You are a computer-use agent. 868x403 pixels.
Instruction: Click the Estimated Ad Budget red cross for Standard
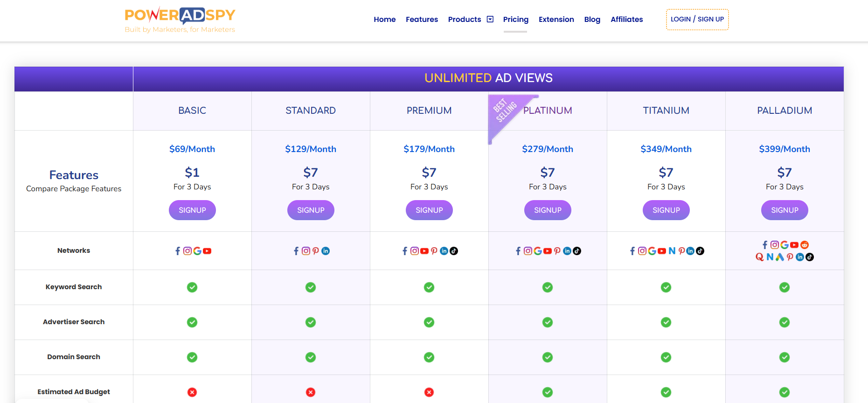point(311,392)
